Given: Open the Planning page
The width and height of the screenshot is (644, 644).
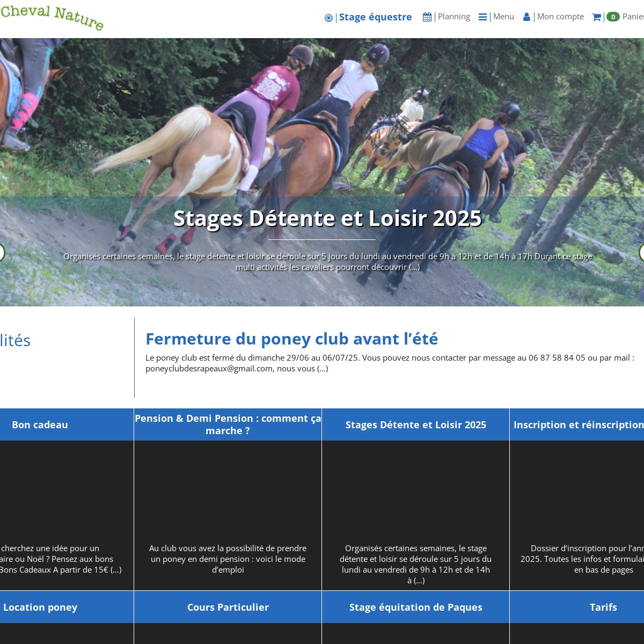Looking at the screenshot, I should (x=453, y=17).
